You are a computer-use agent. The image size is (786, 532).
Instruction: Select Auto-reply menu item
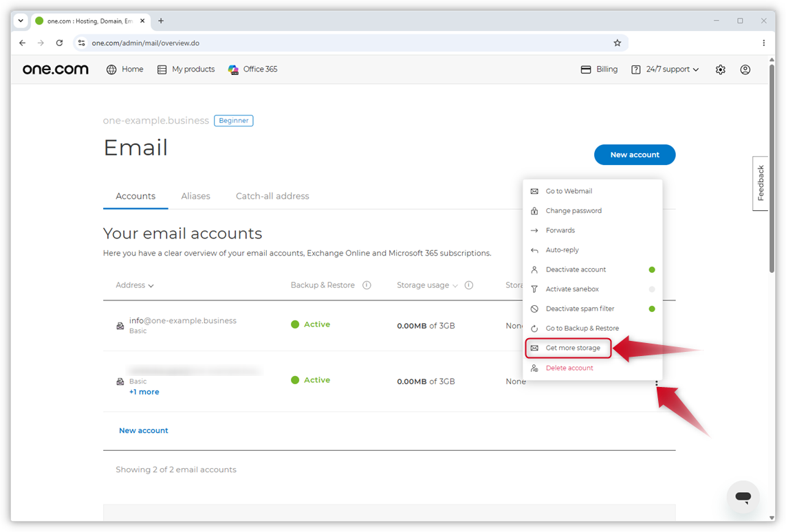[593, 250]
